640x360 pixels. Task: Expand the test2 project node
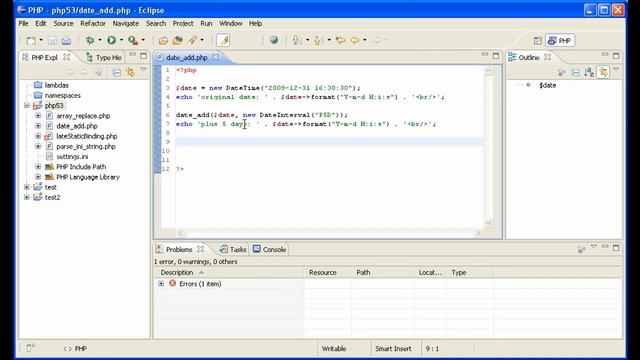(x=27, y=197)
